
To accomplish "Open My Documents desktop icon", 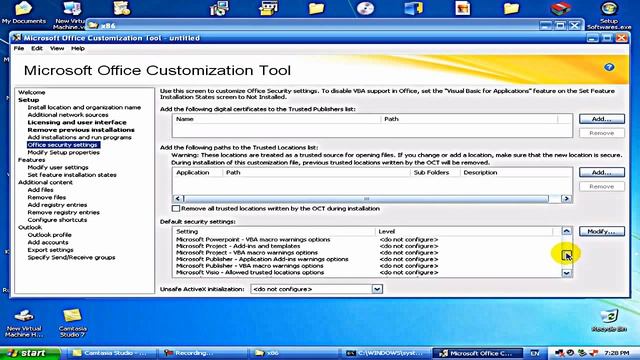I will [23, 13].
